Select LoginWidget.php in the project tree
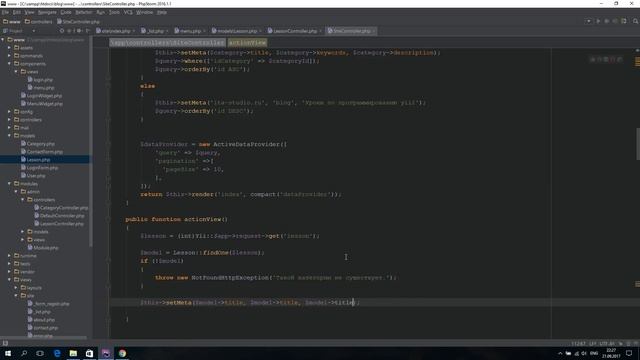 pyautogui.click(x=41, y=96)
